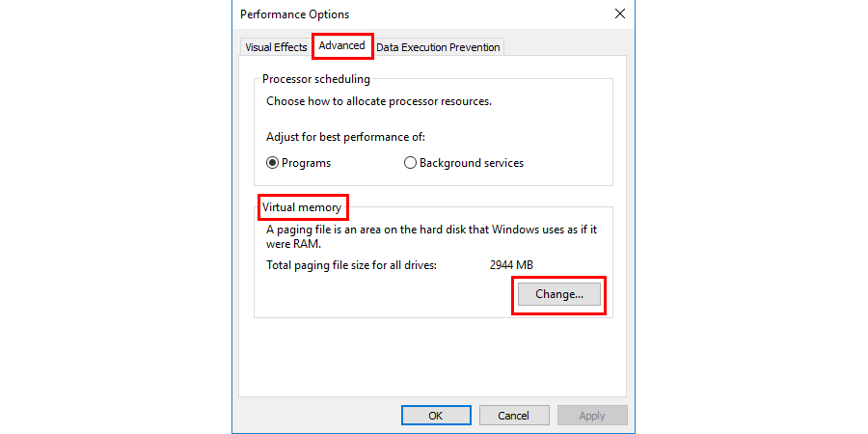Viewport: 868px width, 434px height.
Task: Click the Change... virtual memory button
Action: coord(559,294)
